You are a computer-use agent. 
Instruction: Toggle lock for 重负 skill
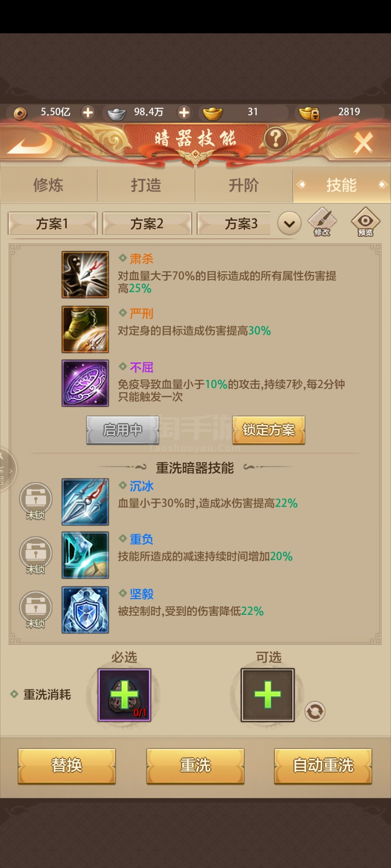point(35,555)
